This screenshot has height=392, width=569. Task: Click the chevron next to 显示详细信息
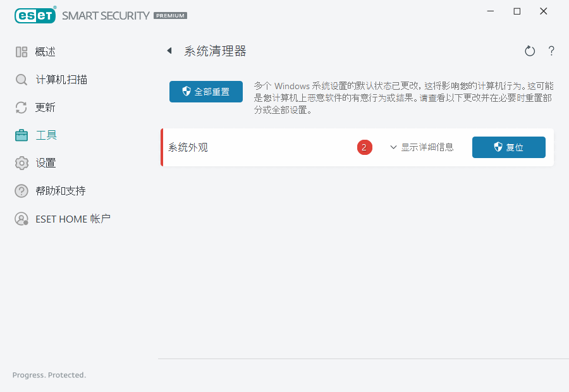[x=393, y=147]
